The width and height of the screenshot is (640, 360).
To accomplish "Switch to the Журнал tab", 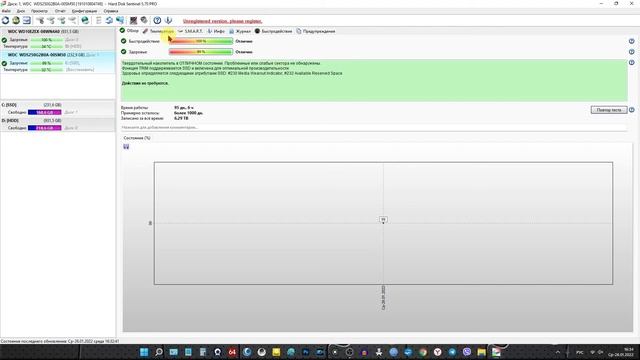I will [x=240, y=31].
